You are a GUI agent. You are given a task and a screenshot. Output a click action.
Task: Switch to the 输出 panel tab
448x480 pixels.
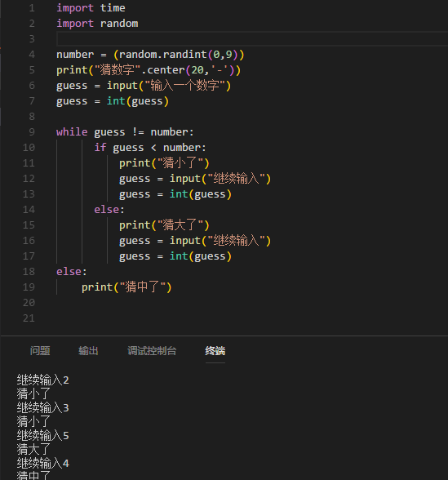pyautogui.click(x=88, y=351)
